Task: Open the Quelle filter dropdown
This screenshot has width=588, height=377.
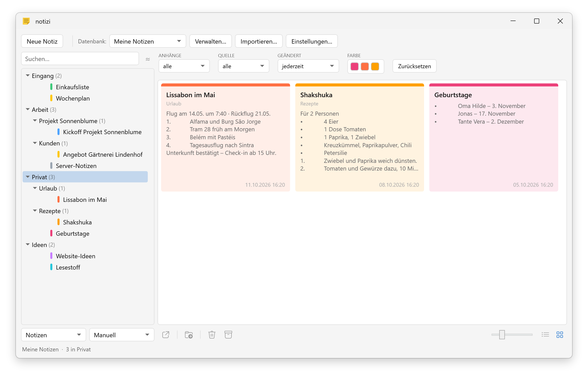Action: [243, 66]
